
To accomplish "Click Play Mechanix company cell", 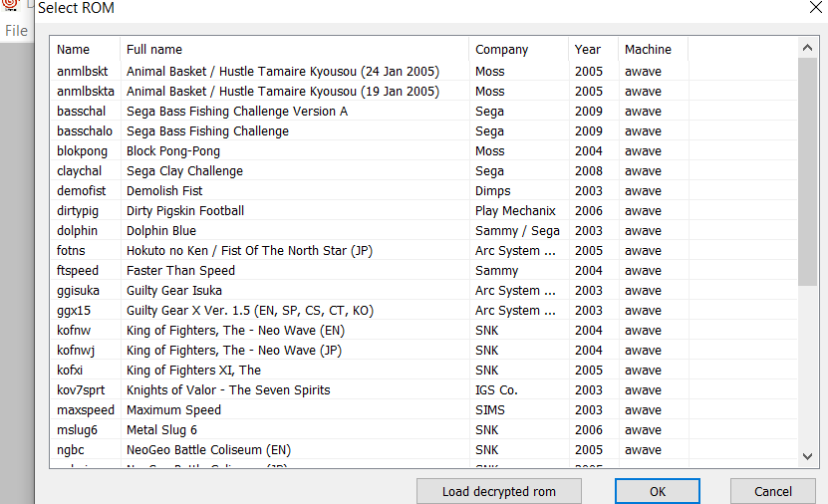I will point(515,210).
